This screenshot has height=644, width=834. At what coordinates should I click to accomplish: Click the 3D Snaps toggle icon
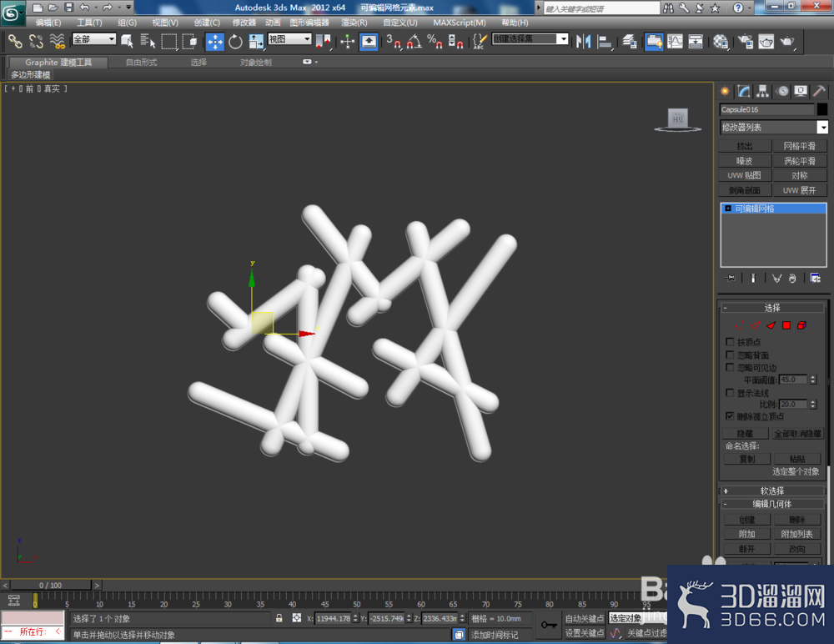click(x=394, y=41)
